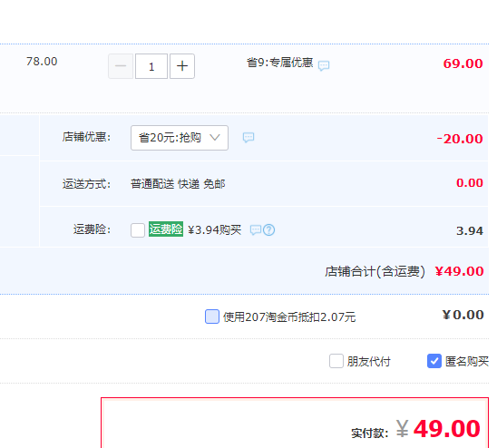Click the green 运费险 badge
497x448 pixels.
[166, 229]
